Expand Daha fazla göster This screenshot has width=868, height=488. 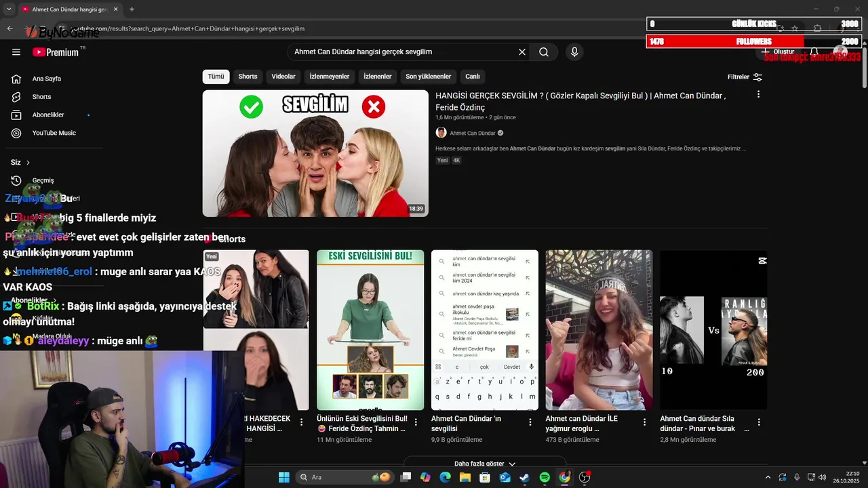485,464
